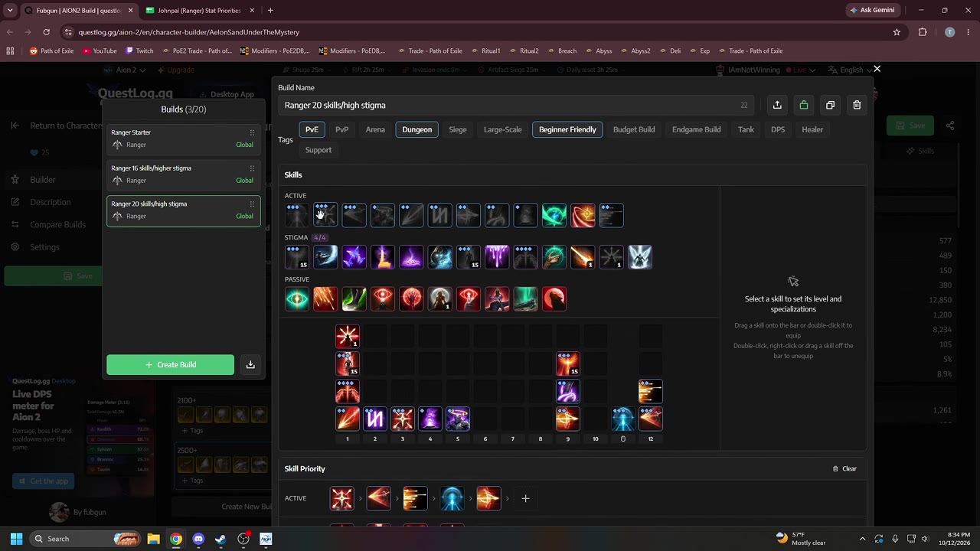The image size is (980, 551).
Task: Show hidden system tray icons
Action: click(x=862, y=539)
